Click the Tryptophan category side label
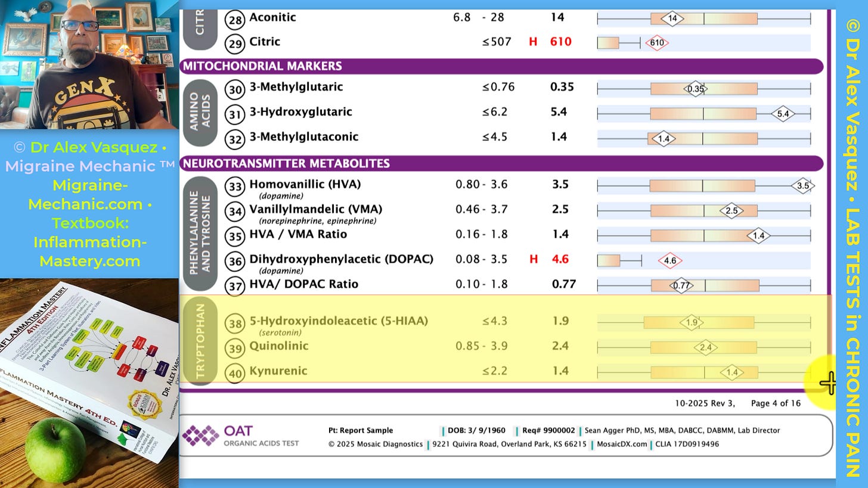Image resolution: width=868 pixels, height=488 pixels. click(200, 340)
